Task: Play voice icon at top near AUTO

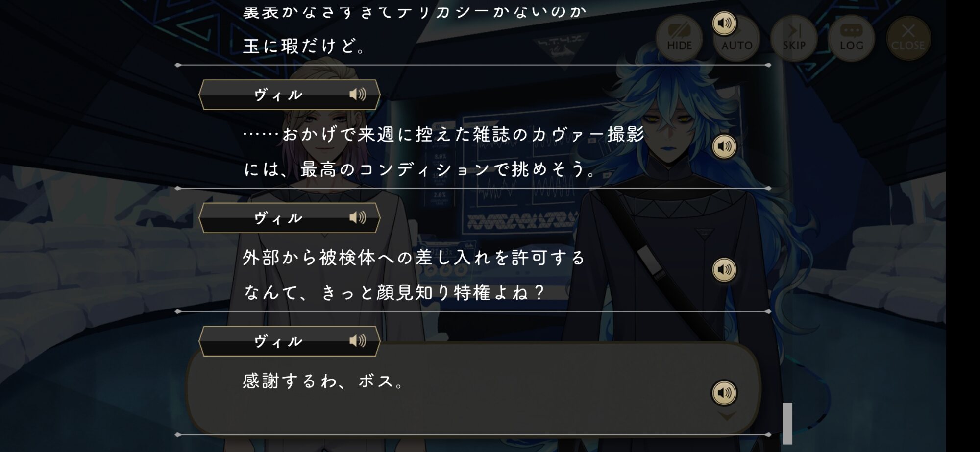Action: (724, 23)
